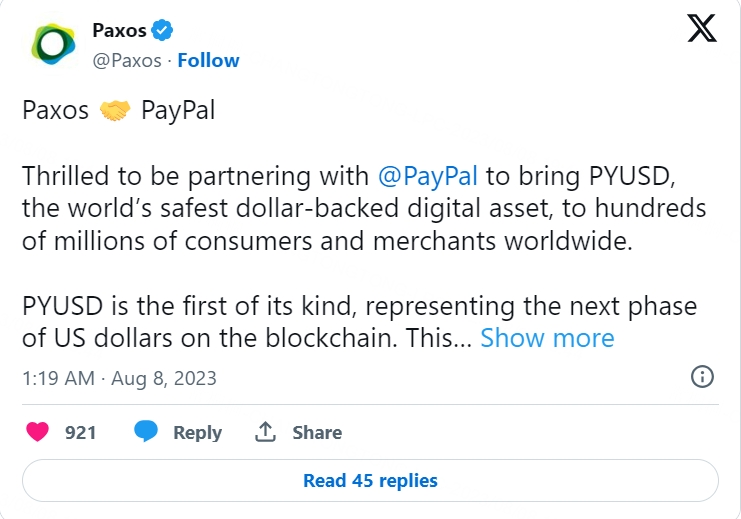
Task: Click the Share text label
Action: 317,432
